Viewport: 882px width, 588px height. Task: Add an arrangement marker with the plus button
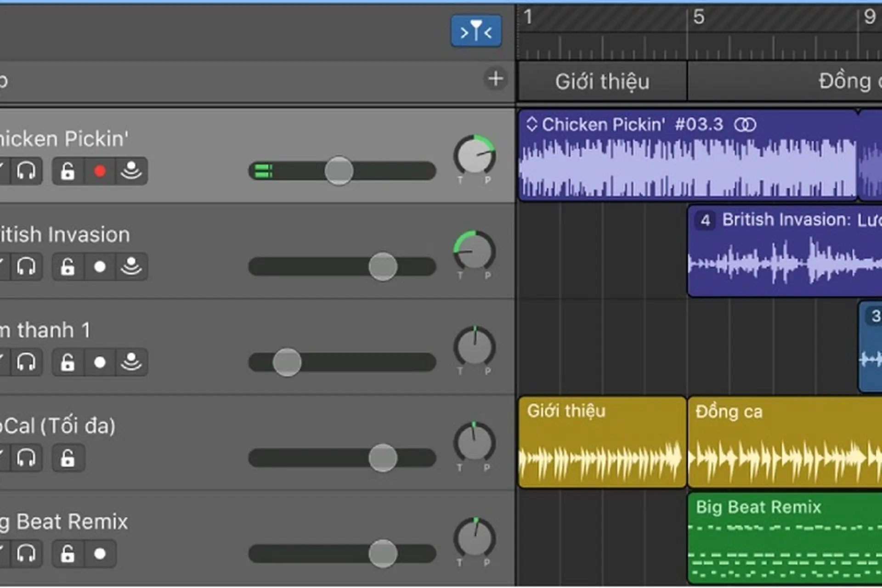pos(495,79)
